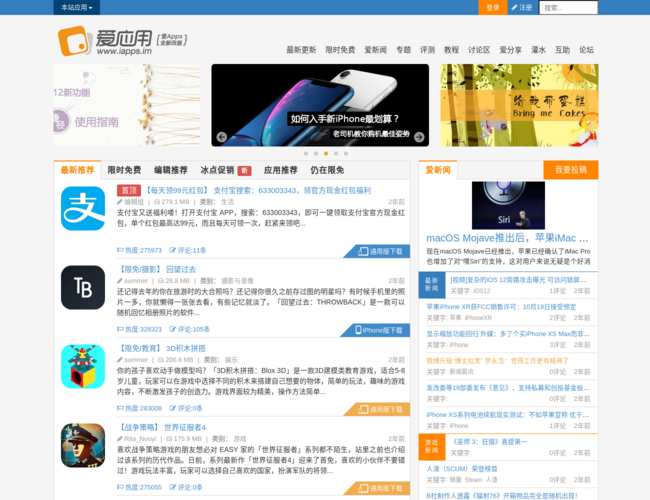Open macOS Mojave推出后 headline

[507, 238]
